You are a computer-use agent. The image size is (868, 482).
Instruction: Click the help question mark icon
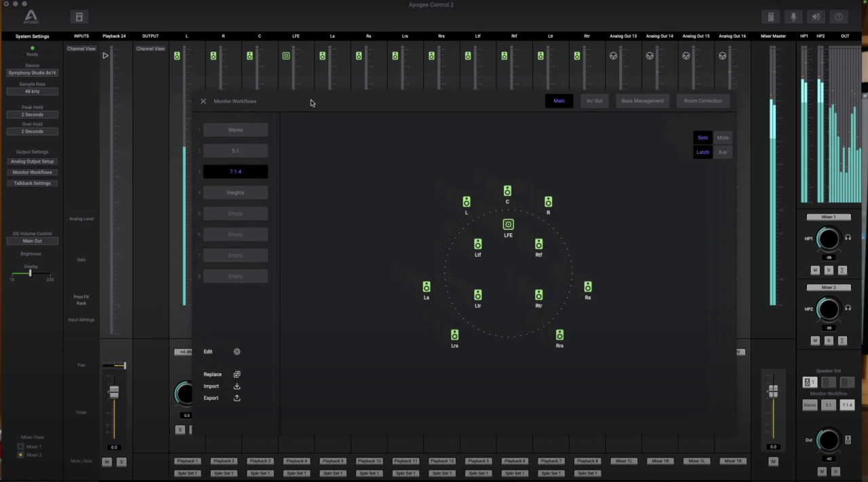839,17
